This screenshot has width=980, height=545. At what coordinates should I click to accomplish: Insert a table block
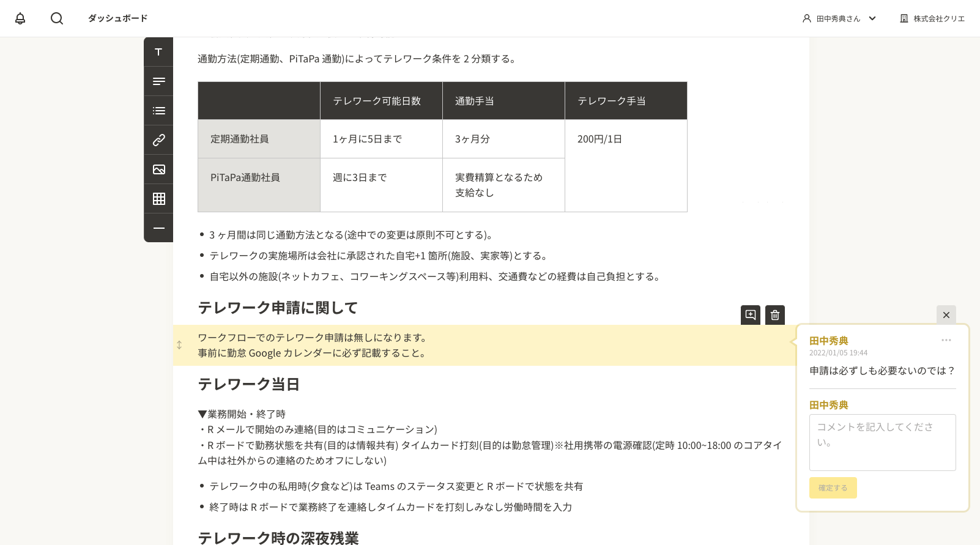(x=158, y=199)
